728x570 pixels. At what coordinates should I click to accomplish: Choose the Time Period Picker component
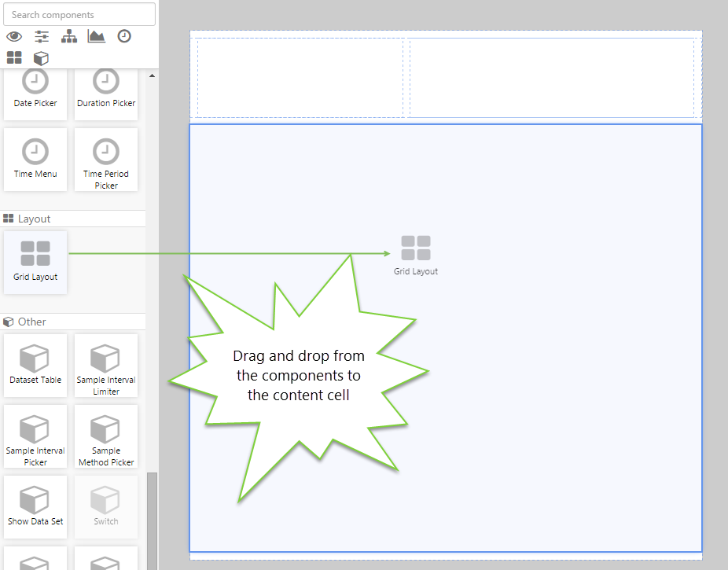click(106, 160)
